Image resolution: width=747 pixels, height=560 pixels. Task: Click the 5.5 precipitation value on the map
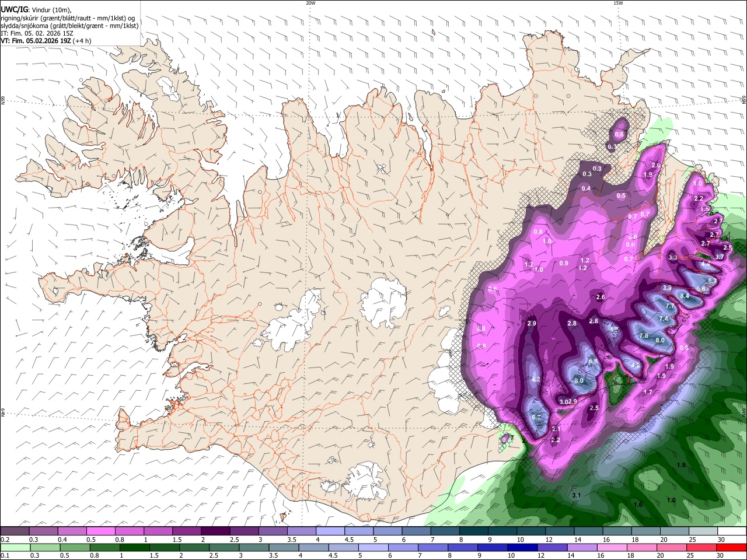click(594, 362)
